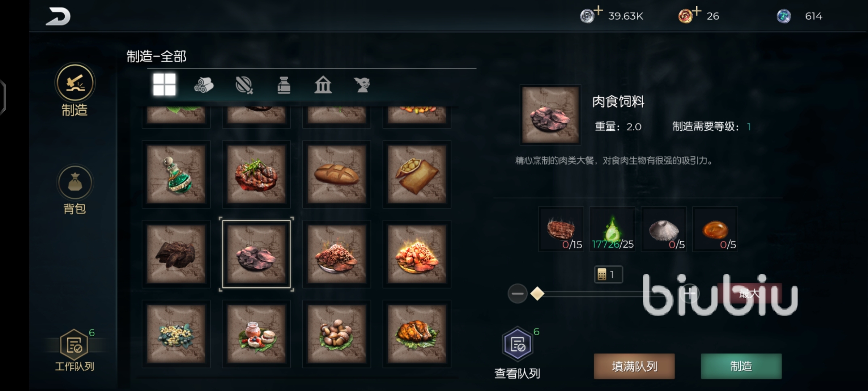Select the building category icon

coord(323,85)
